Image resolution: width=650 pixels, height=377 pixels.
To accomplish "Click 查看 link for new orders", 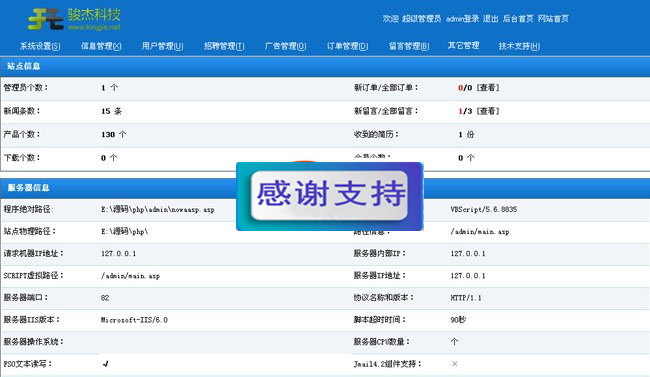I will coord(488,88).
